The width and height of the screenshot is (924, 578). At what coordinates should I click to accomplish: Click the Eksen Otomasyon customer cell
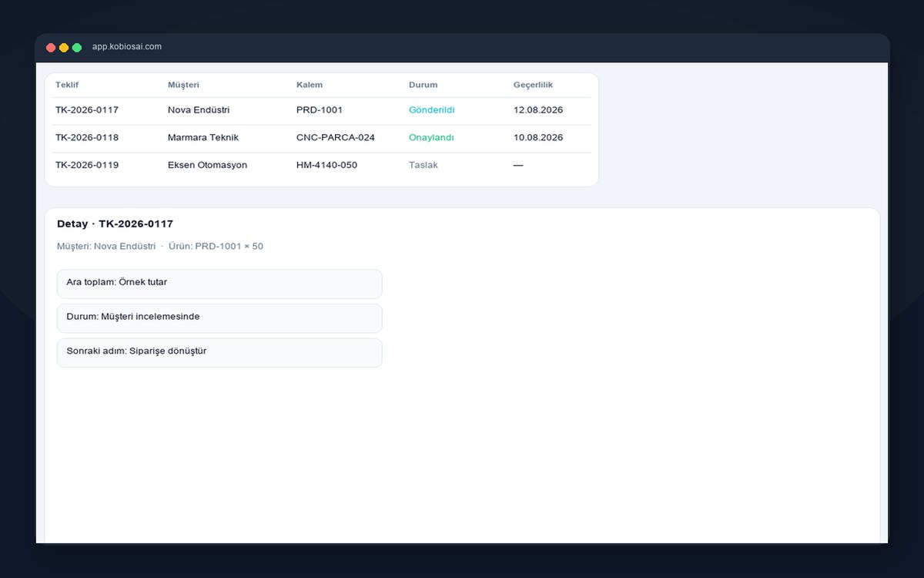tap(207, 165)
